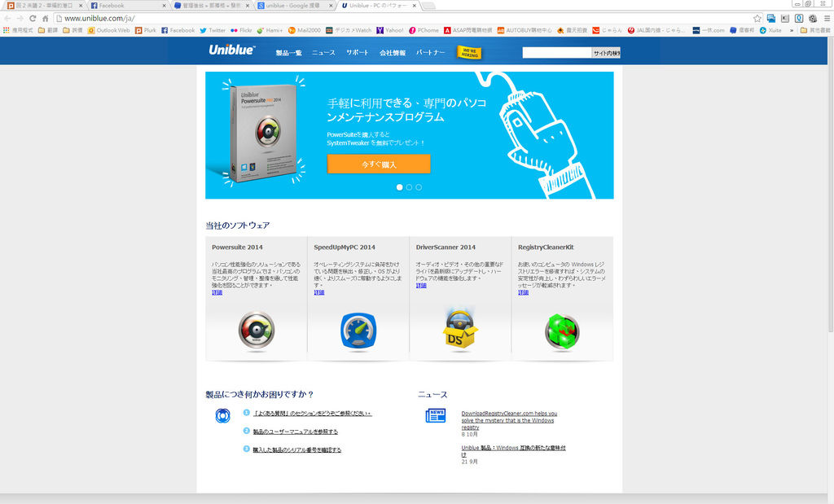Click the browser forward arrow

pyautogui.click(x=20, y=18)
